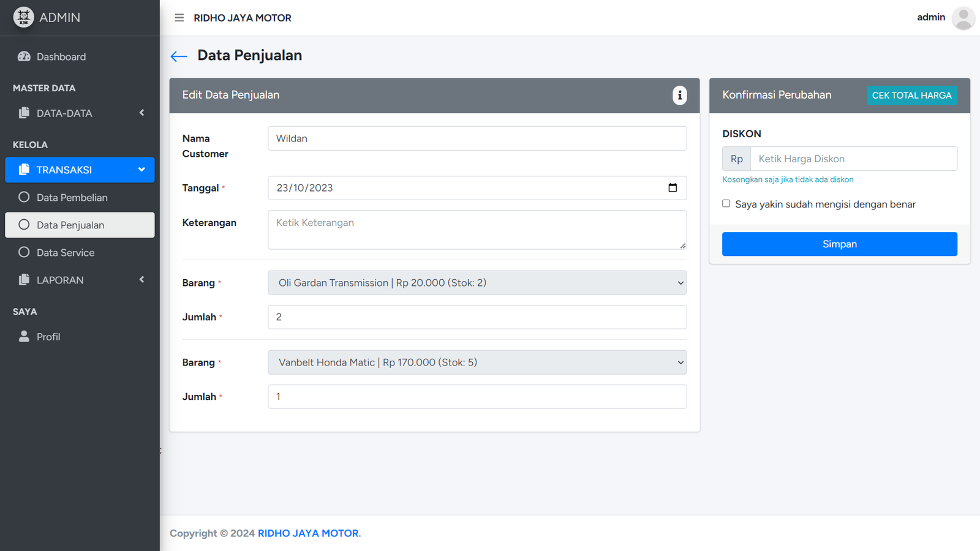Click the Ketik Harga Diskon input field

[853, 159]
